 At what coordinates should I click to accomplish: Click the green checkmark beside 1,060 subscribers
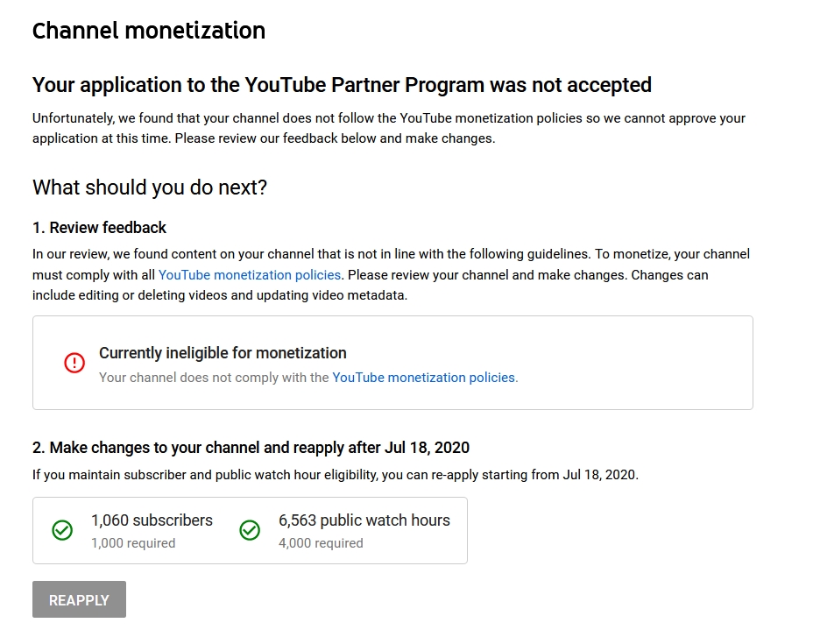(62, 530)
